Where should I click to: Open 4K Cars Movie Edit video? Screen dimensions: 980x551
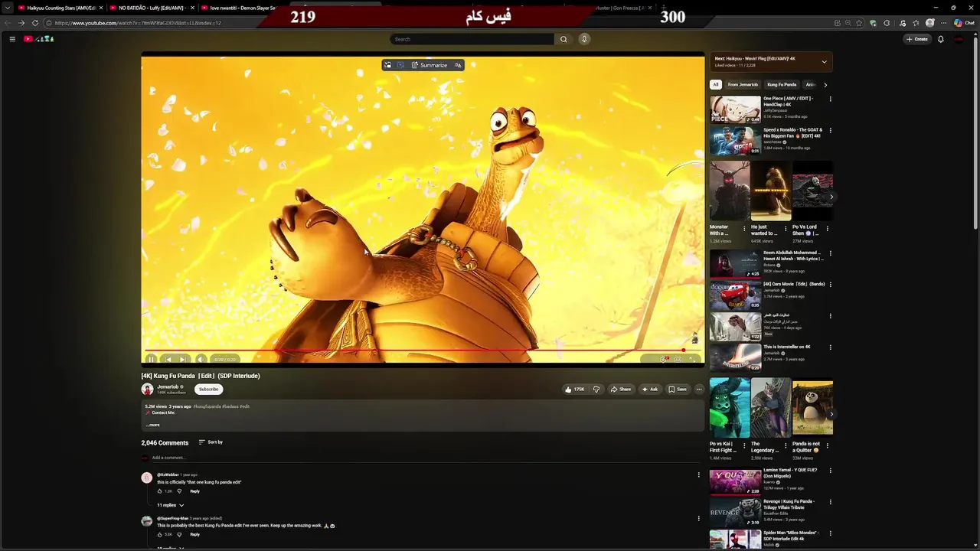click(x=735, y=295)
